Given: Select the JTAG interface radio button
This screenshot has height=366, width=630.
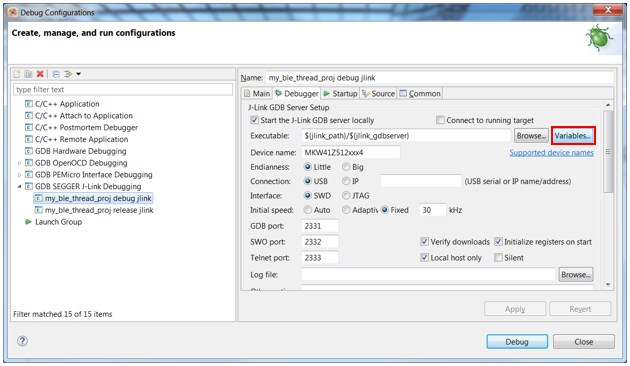Looking at the screenshot, I should coord(346,196).
